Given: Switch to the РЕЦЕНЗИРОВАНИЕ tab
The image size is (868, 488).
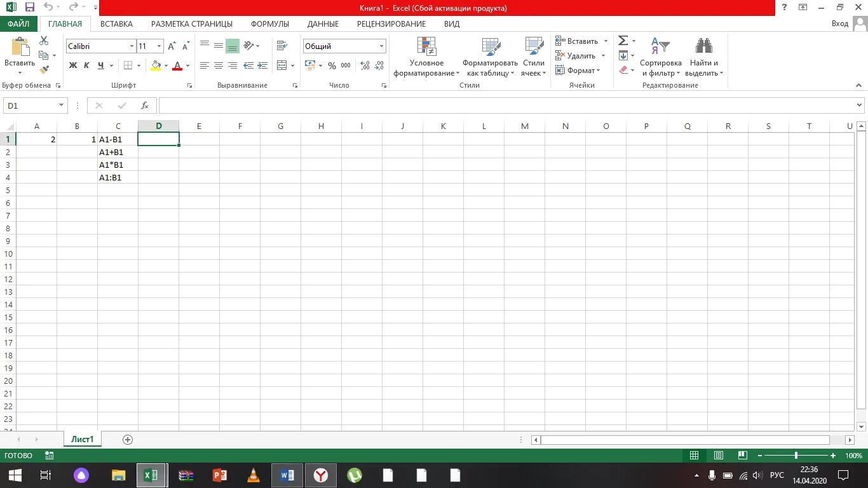Looking at the screenshot, I should 391,24.
